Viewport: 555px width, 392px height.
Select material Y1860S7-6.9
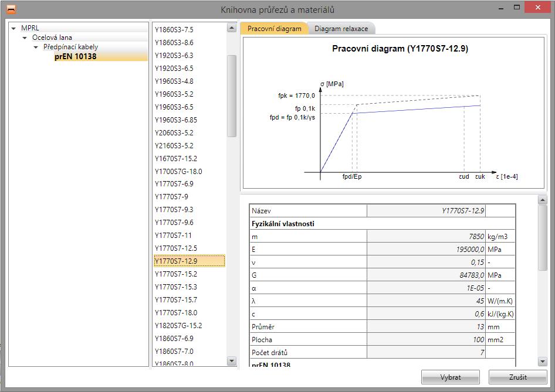coord(174,338)
